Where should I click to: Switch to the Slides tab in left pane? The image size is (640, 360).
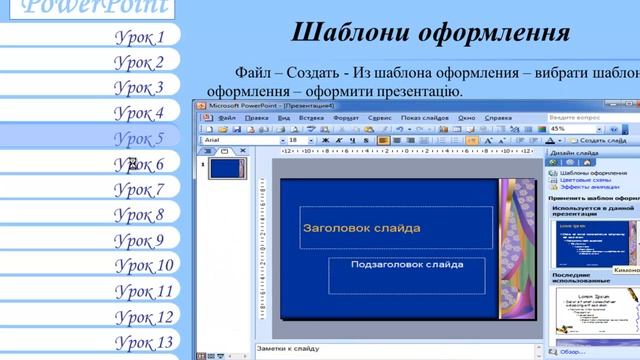tap(224, 151)
